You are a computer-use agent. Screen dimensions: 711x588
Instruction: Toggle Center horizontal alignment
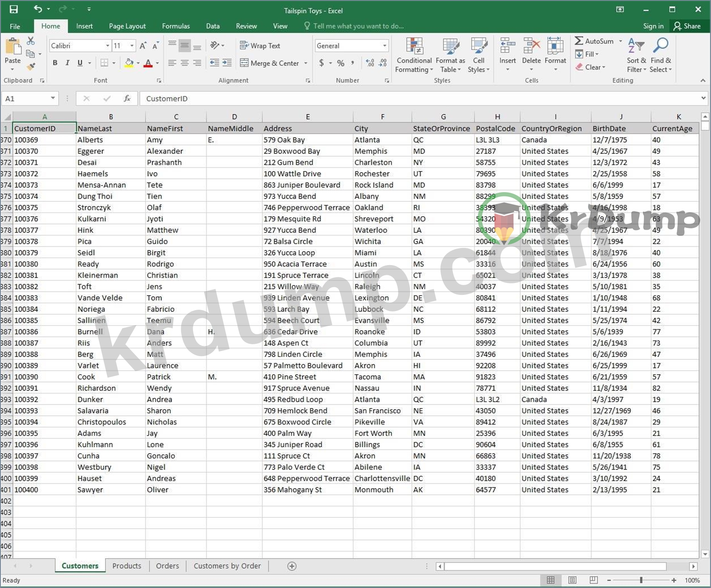pos(185,63)
